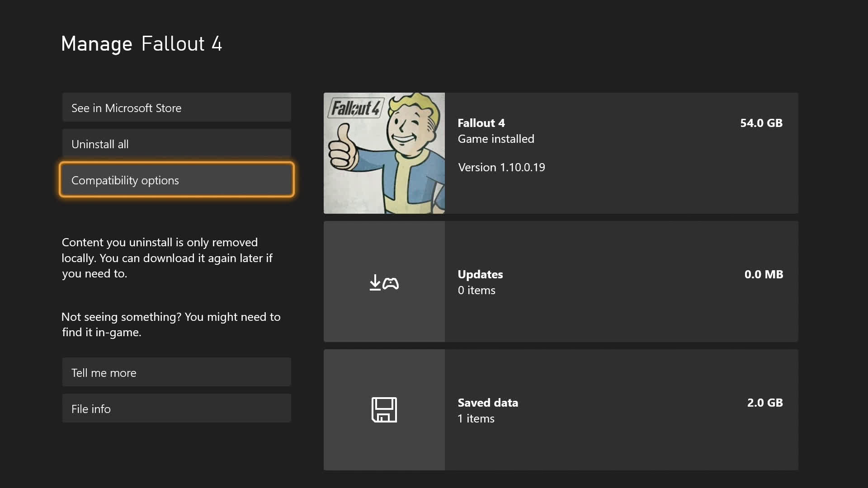The image size is (868, 488).
Task: Click the 2.0 GB saved data size
Action: coord(764,403)
